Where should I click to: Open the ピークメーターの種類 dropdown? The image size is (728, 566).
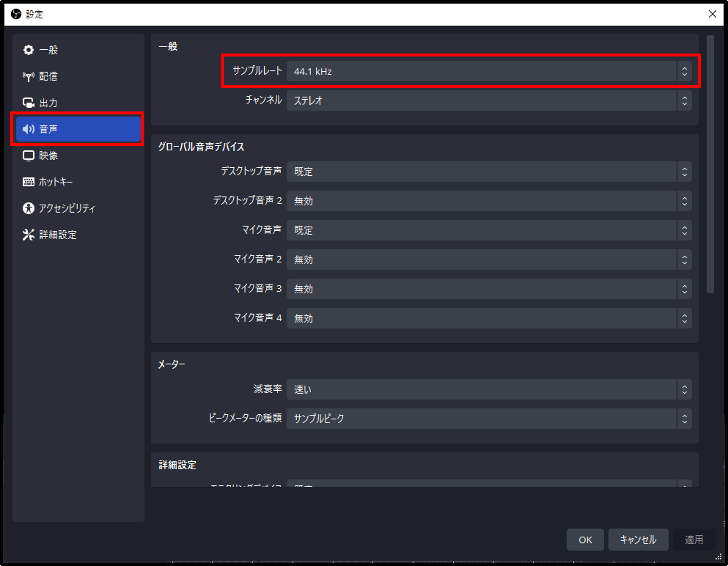click(489, 419)
